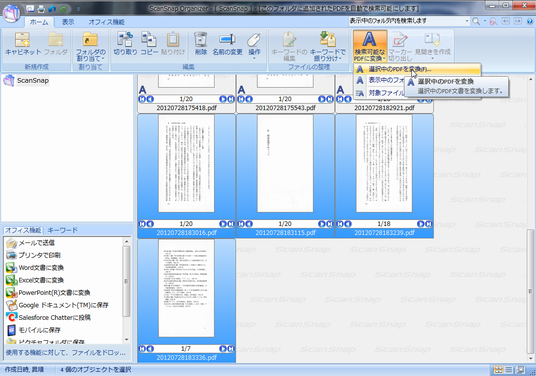Open the blue help question mark icon
536x376 pixels.
530,22
